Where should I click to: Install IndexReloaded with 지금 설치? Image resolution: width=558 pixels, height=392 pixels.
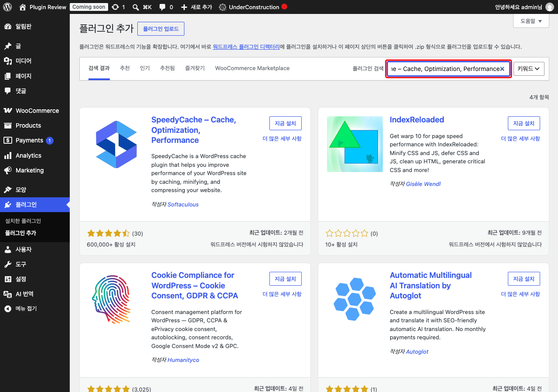click(524, 123)
